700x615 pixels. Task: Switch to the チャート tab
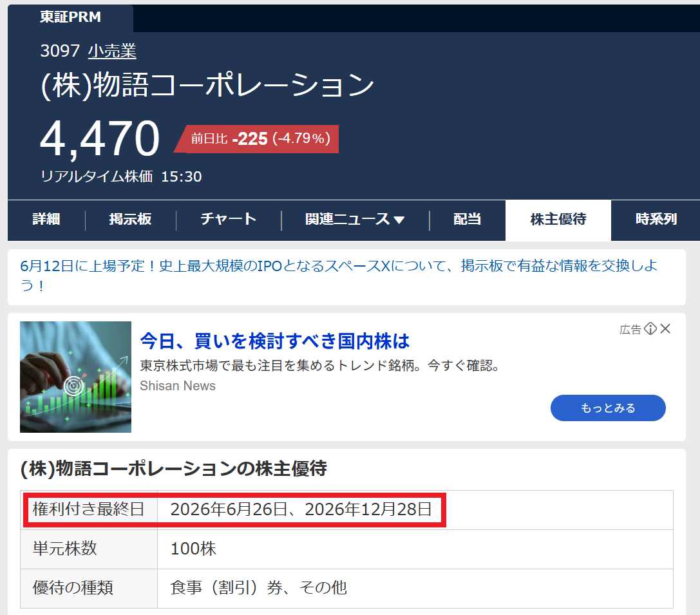tap(228, 220)
